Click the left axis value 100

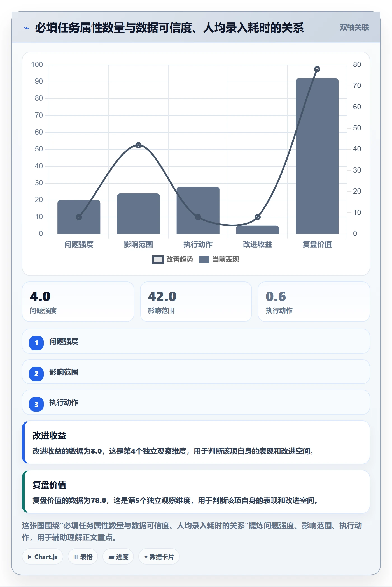click(x=37, y=65)
